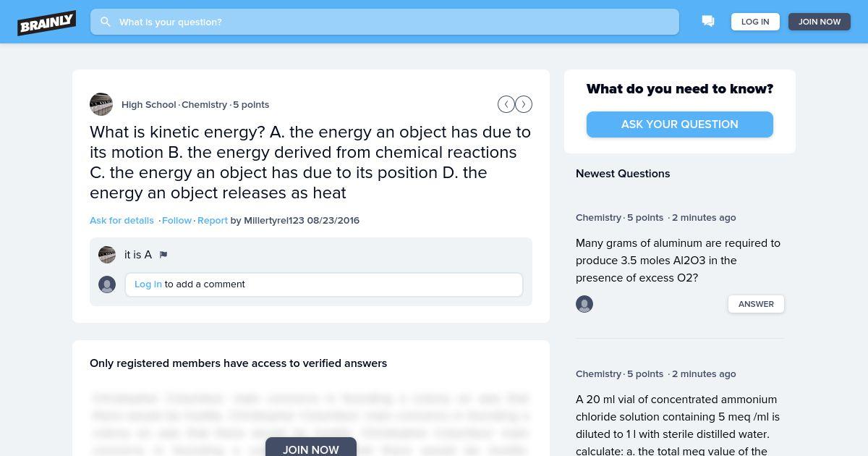This screenshot has width=868, height=456.
Task: Answer the aluminum question
Action: point(756,304)
